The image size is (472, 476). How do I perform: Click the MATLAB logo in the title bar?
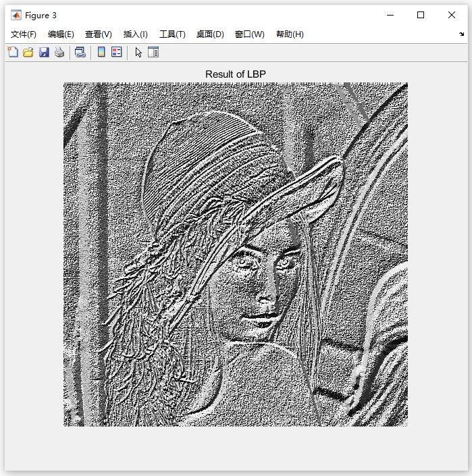(x=16, y=15)
